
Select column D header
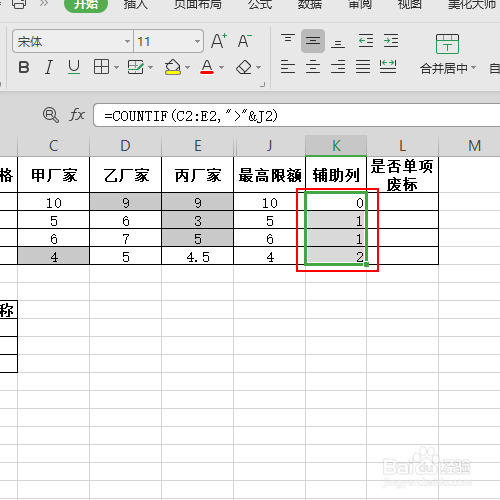coord(126,146)
